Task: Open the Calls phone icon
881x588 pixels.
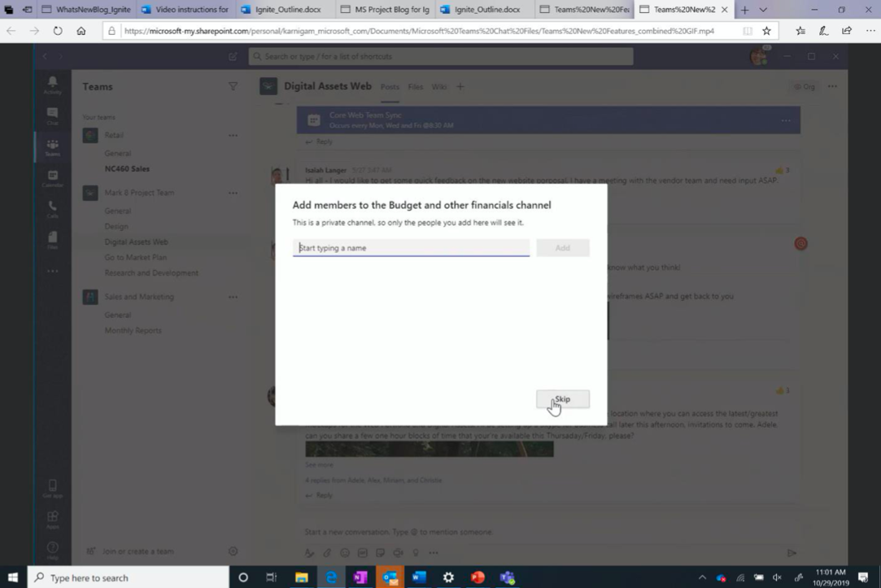Action: pyautogui.click(x=52, y=209)
